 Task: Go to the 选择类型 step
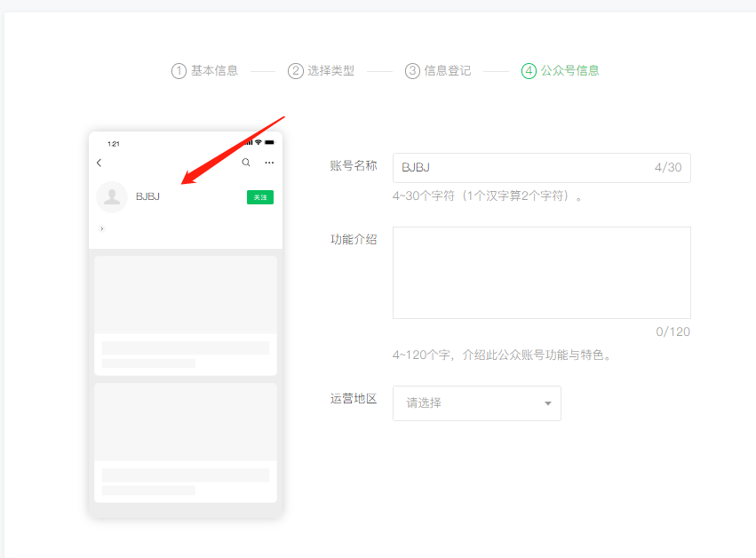(330, 71)
